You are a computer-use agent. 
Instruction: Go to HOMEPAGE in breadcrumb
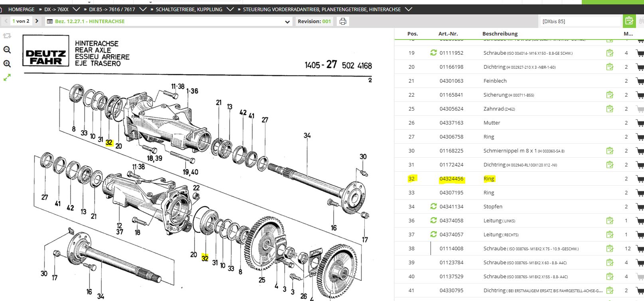21,9
